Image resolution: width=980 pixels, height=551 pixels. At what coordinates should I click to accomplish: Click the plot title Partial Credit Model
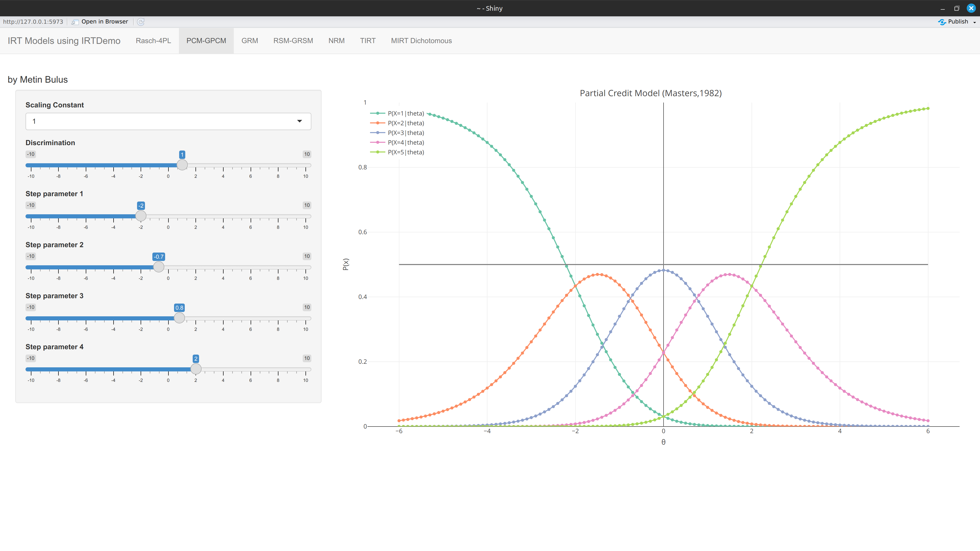click(651, 93)
